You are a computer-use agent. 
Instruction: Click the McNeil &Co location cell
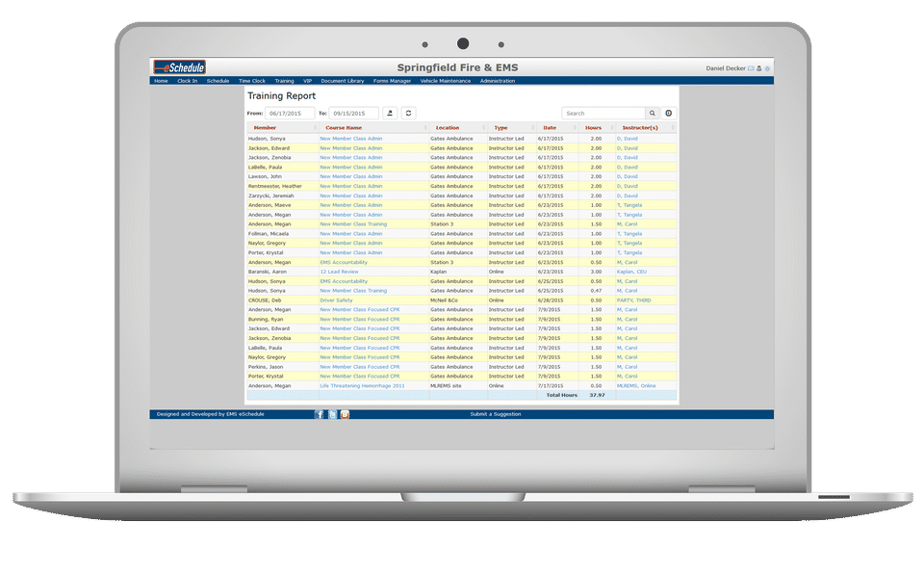(x=445, y=300)
